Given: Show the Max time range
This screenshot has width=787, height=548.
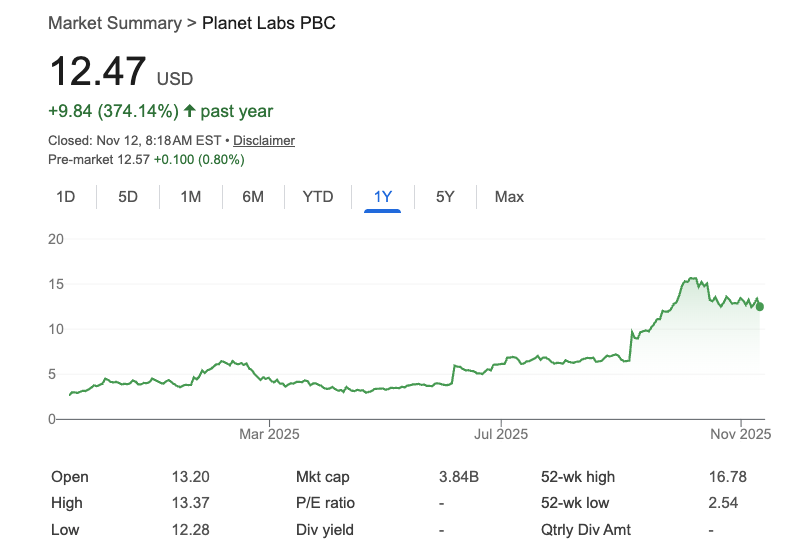Looking at the screenshot, I should click(x=509, y=197).
